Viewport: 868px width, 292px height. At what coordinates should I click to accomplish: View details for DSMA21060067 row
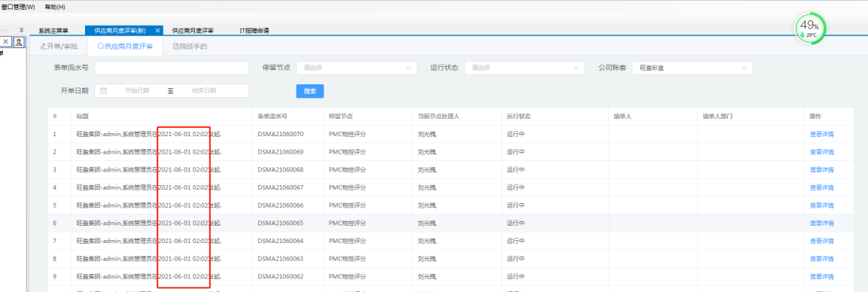(821, 187)
